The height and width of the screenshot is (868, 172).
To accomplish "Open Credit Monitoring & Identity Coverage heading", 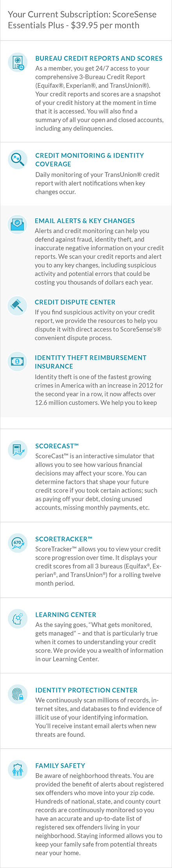I will (x=90, y=160).
